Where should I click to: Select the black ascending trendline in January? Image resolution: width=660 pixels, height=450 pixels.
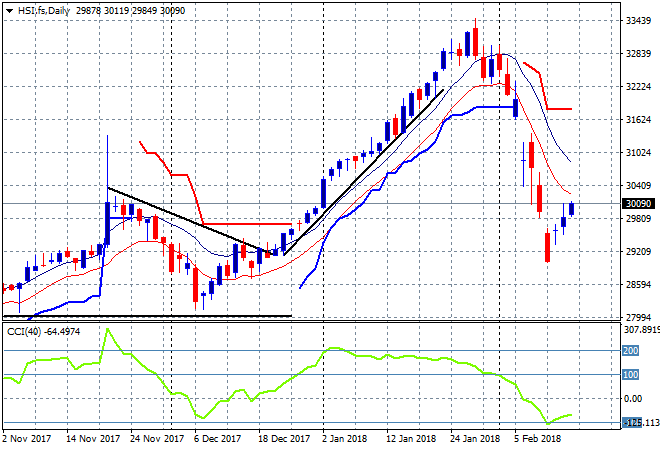[x=364, y=172]
